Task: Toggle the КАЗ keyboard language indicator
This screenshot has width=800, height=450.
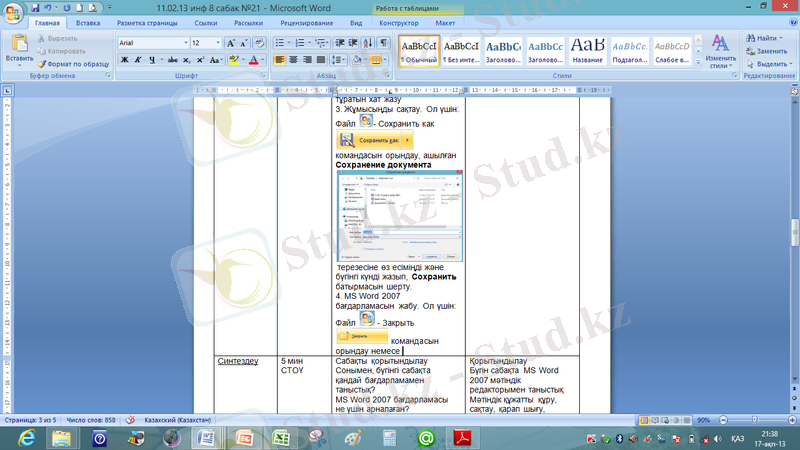Action: pyautogui.click(x=737, y=438)
